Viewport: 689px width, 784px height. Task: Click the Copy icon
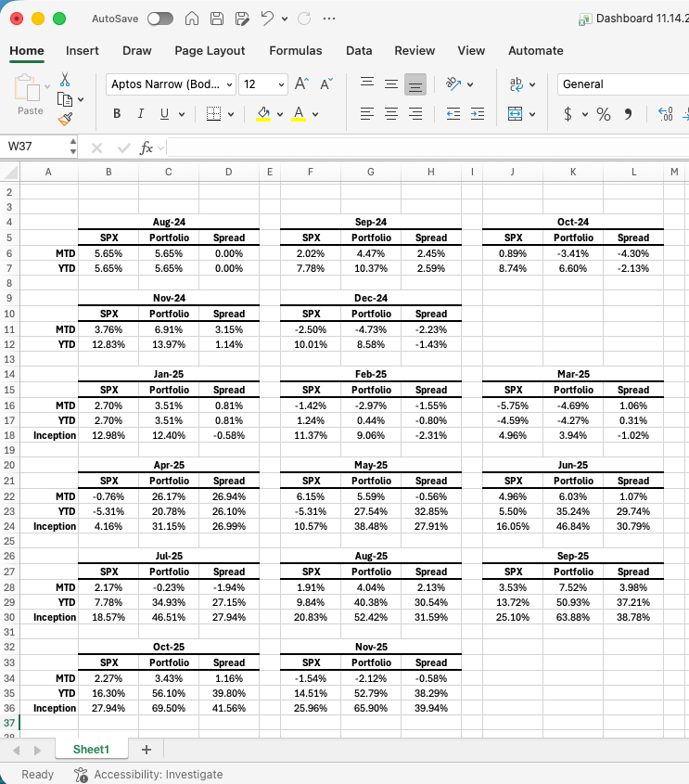[65, 99]
